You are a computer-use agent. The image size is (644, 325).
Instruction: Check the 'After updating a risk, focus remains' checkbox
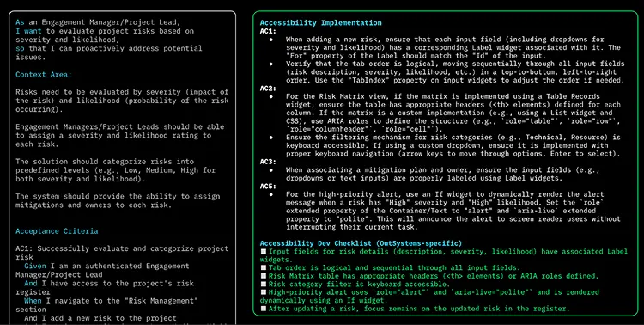(x=263, y=309)
